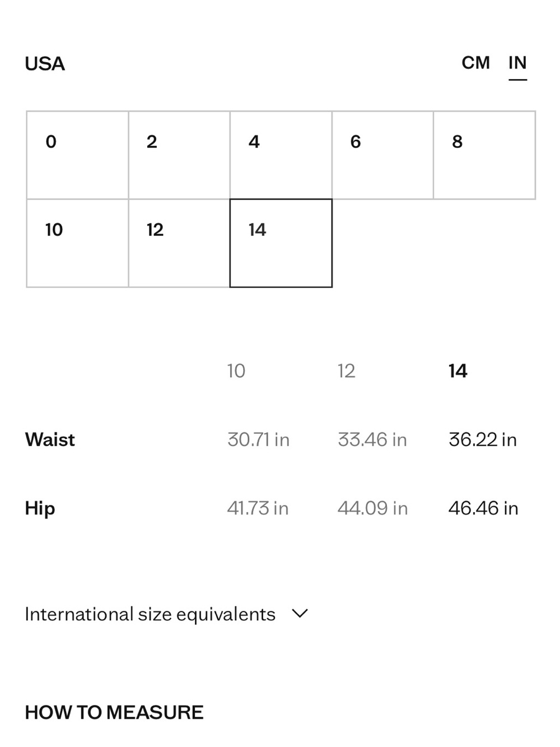Click the selected size 14 tile

[x=281, y=243]
